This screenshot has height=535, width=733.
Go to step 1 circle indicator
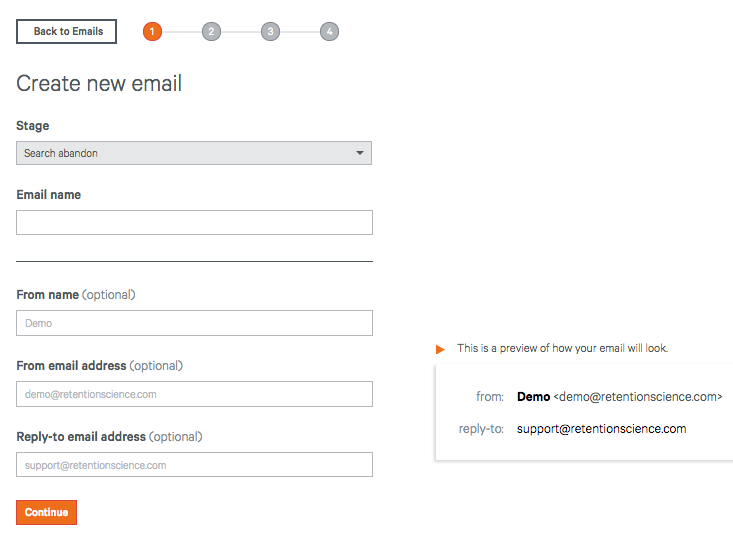tap(152, 31)
